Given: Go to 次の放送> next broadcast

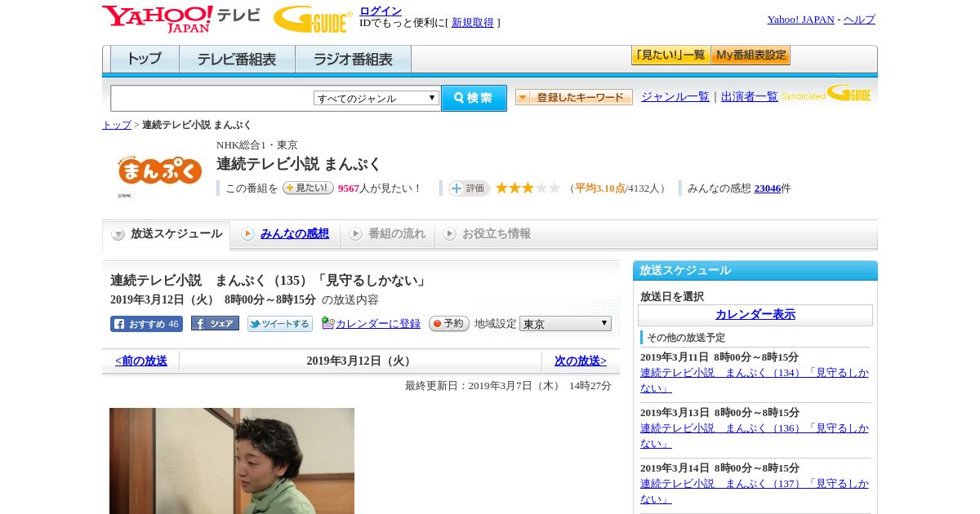Looking at the screenshot, I should click(581, 361).
